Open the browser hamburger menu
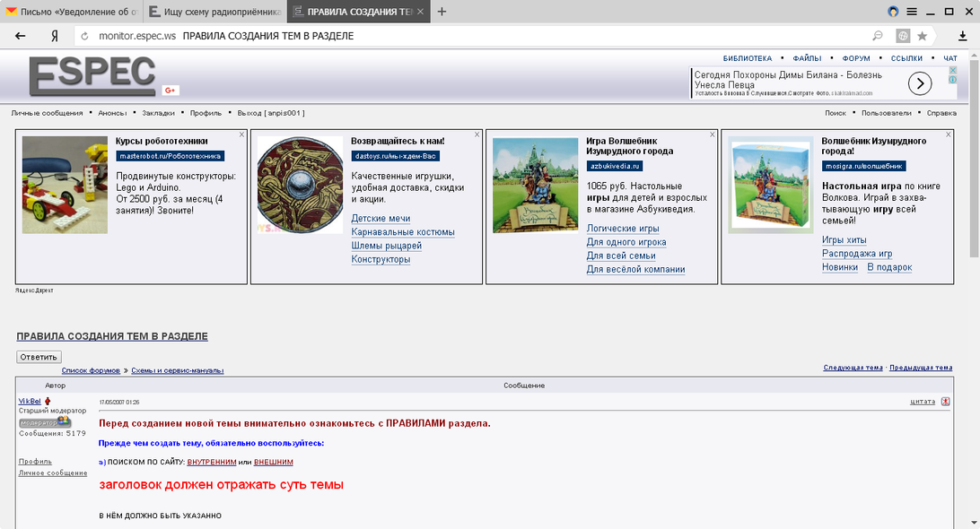The height and width of the screenshot is (529, 980). click(x=912, y=12)
